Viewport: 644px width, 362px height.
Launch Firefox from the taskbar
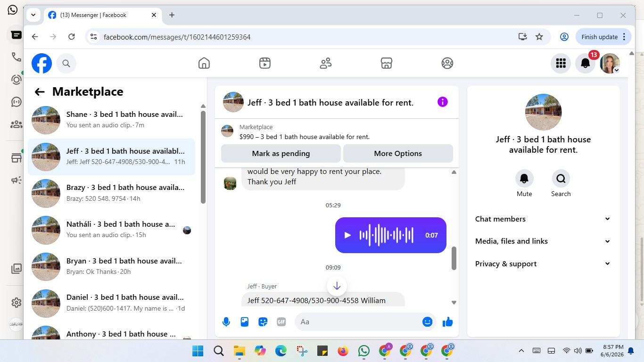click(x=343, y=351)
